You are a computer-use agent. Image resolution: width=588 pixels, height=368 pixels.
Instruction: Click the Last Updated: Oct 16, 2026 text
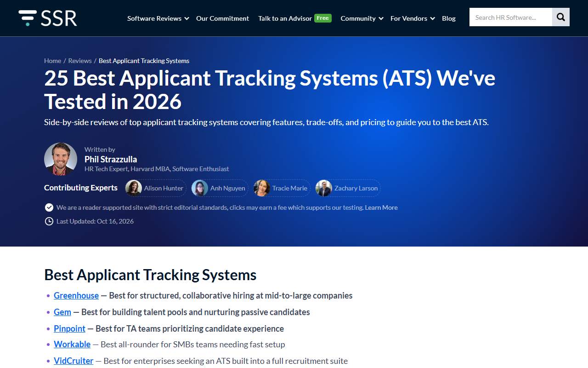point(95,221)
